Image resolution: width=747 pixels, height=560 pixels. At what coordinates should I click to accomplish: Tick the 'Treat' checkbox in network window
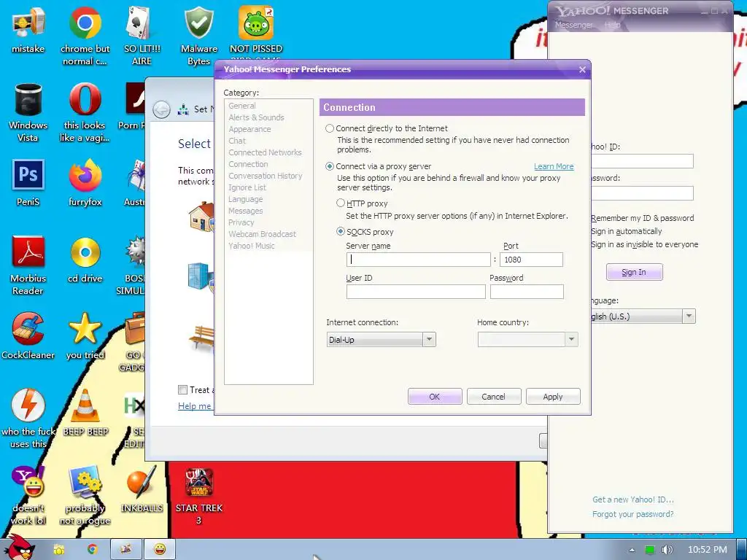[182, 389]
